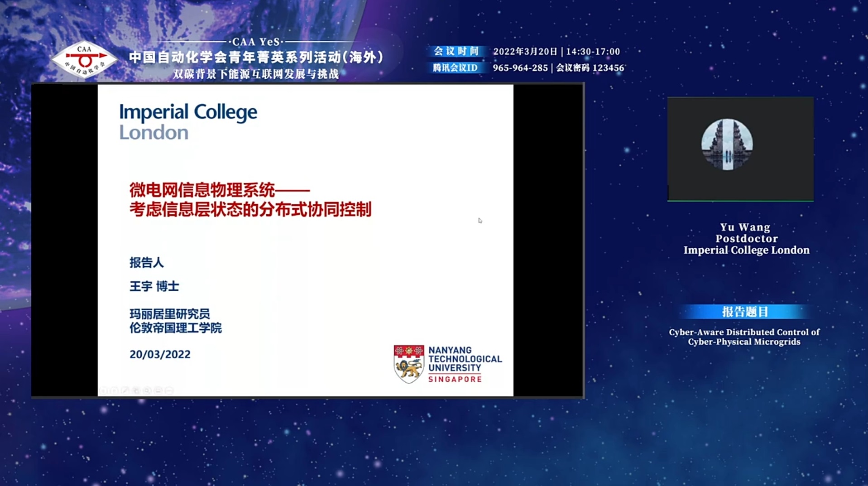This screenshot has height=486, width=868.
Task: Click the zoom magnifier in slideshow controls
Action: click(147, 390)
